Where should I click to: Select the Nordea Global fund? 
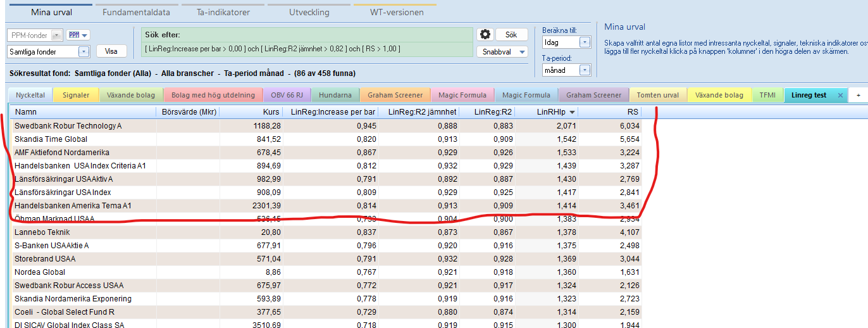[326, 272]
